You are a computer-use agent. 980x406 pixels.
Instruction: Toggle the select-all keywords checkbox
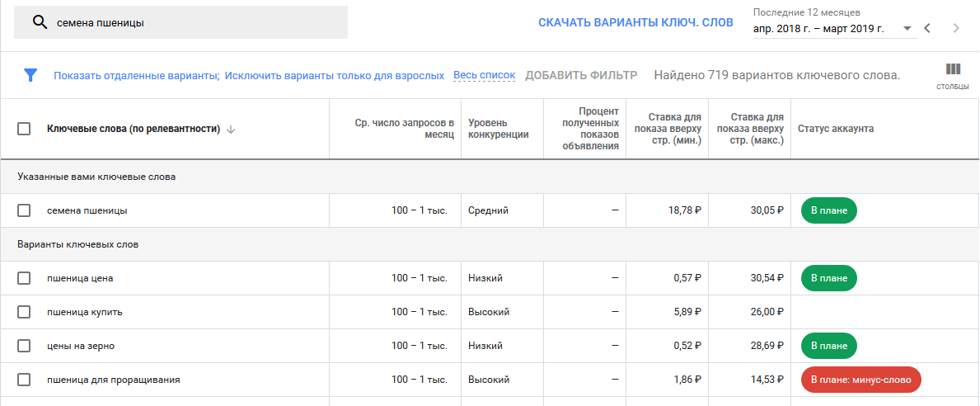click(24, 129)
